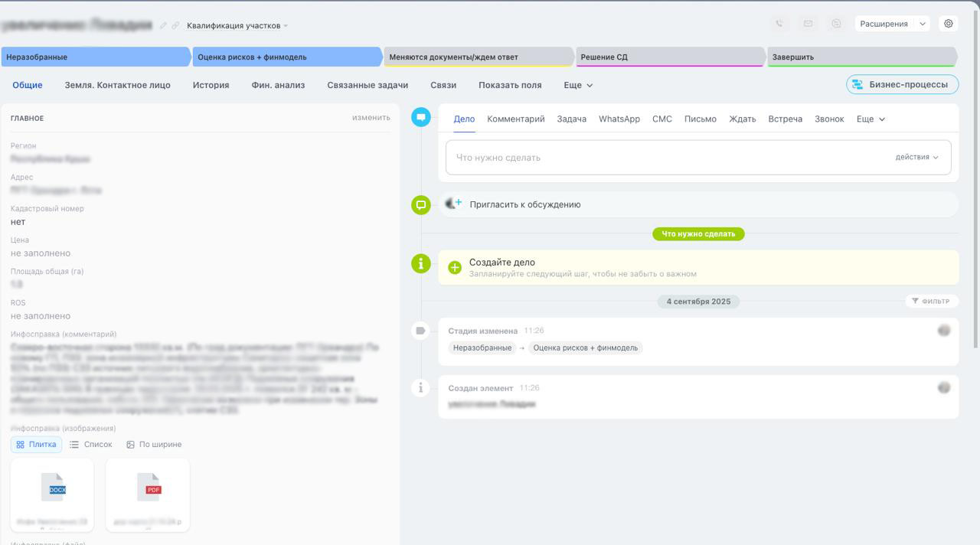
Task: Click the copy link icon beside title
Action: tap(175, 25)
